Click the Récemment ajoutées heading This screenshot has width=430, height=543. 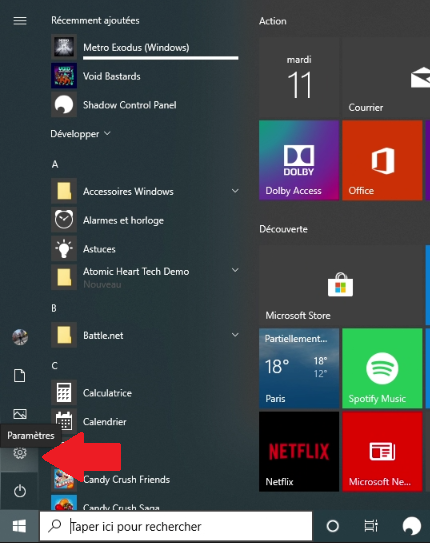[96, 20]
